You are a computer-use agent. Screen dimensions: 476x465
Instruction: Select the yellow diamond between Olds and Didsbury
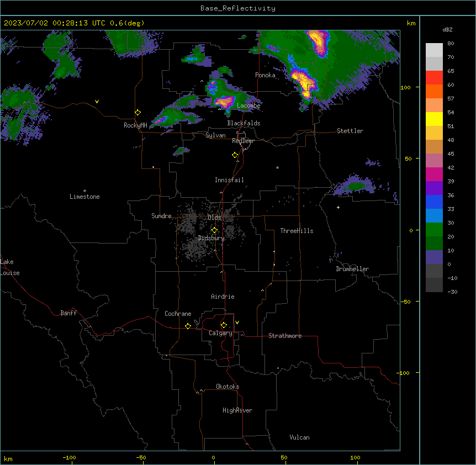[x=214, y=230]
